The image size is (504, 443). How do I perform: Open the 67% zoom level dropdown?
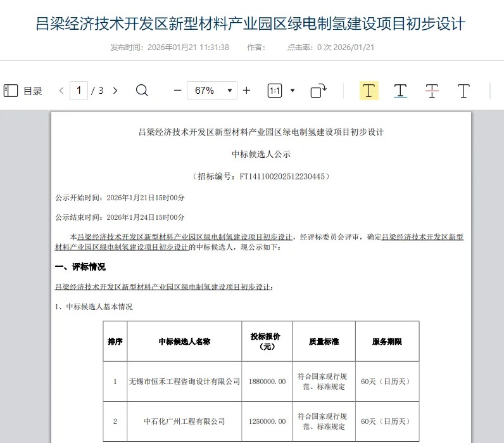tap(212, 91)
